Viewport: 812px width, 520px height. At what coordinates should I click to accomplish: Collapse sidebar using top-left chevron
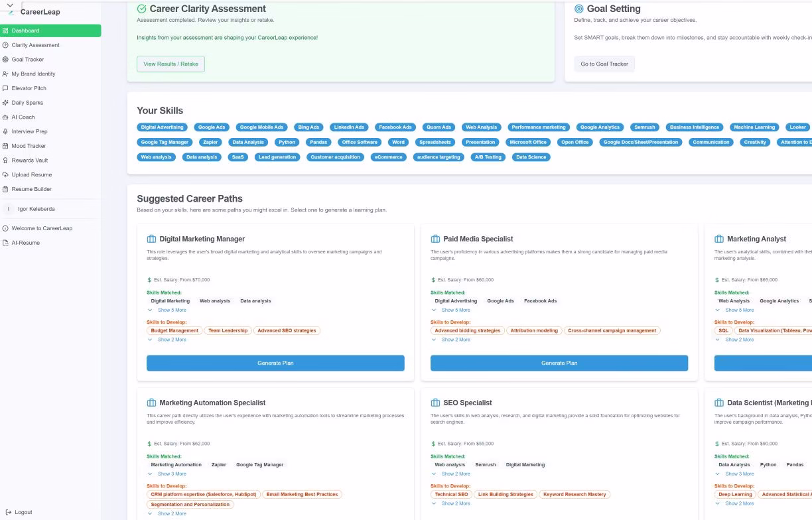click(x=10, y=5)
